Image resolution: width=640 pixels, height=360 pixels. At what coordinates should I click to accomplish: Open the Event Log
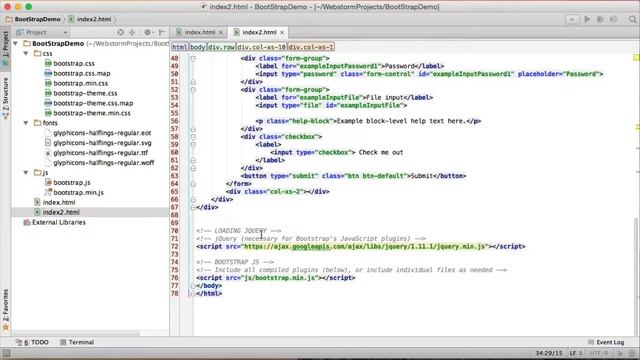click(606, 342)
